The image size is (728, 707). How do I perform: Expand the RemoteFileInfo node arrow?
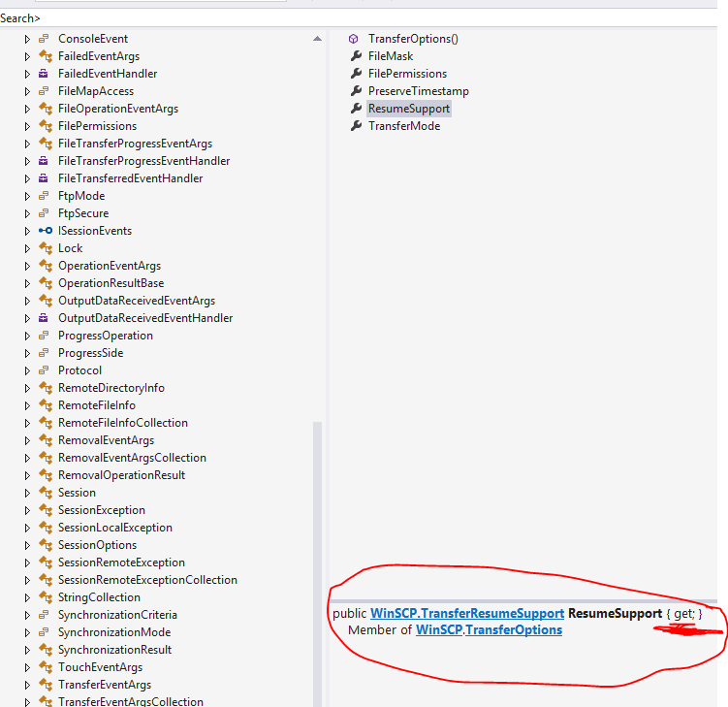(27, 405)
